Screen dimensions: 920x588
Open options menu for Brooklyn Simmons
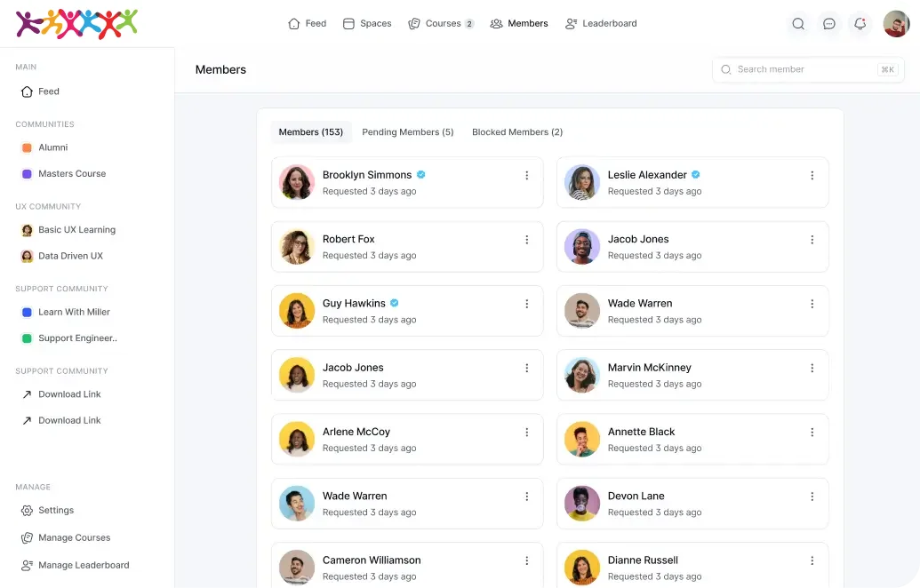pyautogui.click(x=527, y=176)
